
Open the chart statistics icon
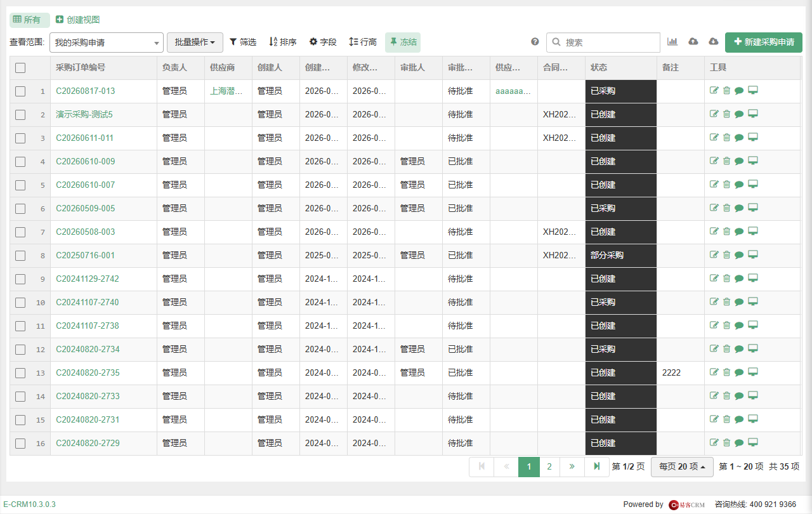tap(672, 42)
